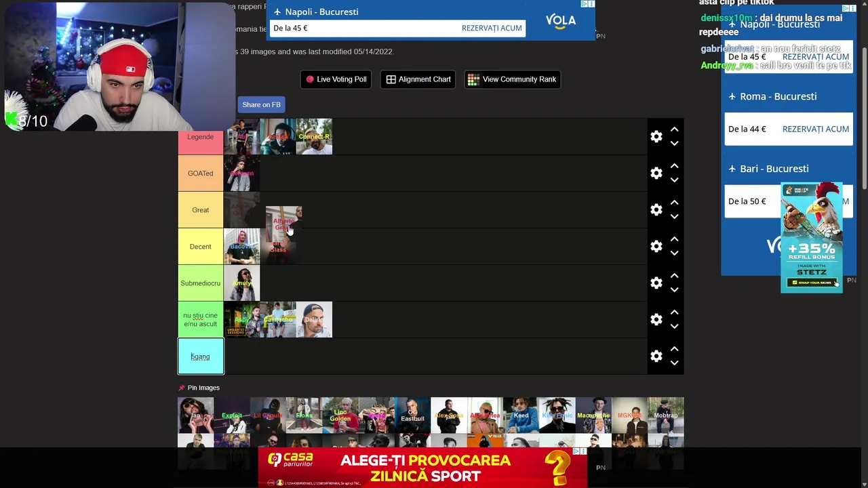Screen dimensions: 868x488
Task: Click REZERVAȚI ACUM in top Napoli ad
Action: [x=492, y=28]
